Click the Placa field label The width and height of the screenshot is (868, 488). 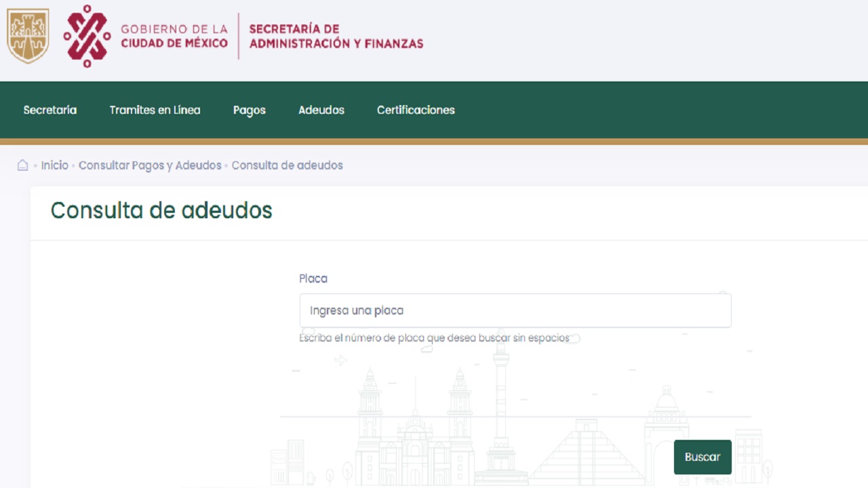pos(313,279)
